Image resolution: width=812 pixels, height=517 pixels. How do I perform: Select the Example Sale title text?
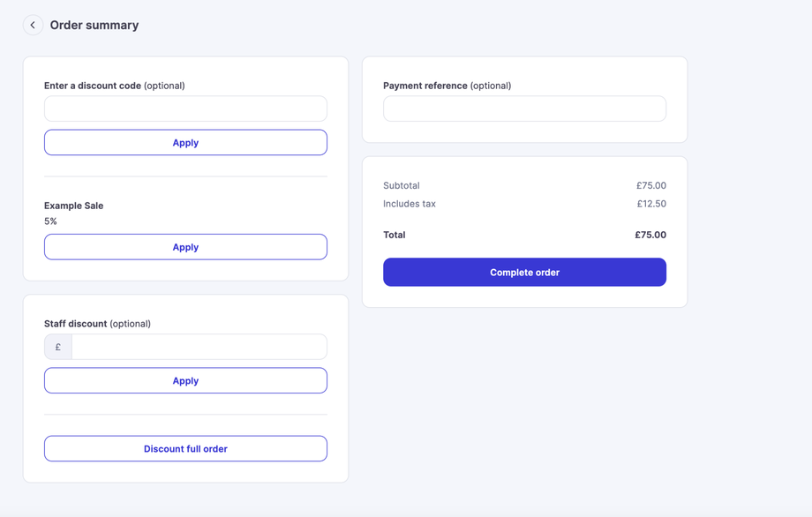(x=74, y=206)
